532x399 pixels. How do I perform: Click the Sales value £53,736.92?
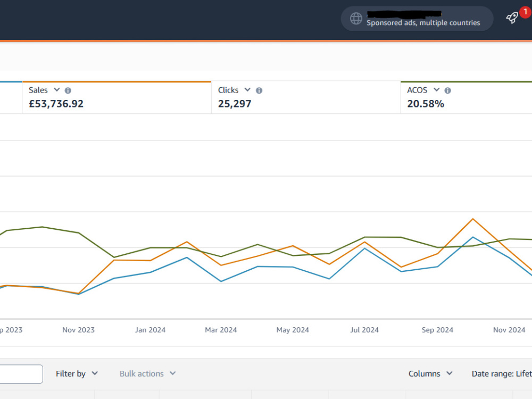click(x=56, y=104)
